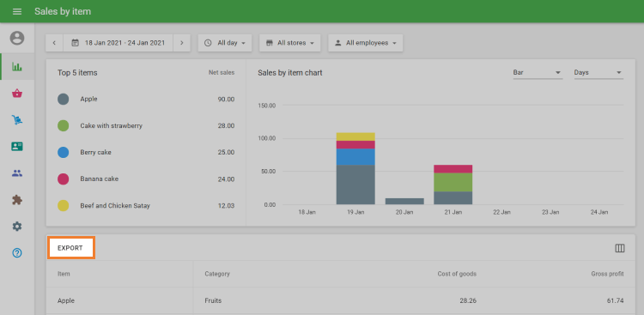Go to previous date range arrow
Image resolution: width=644 pixels, height=315 pixels.
pyautogui.click(x=54, y=43)
